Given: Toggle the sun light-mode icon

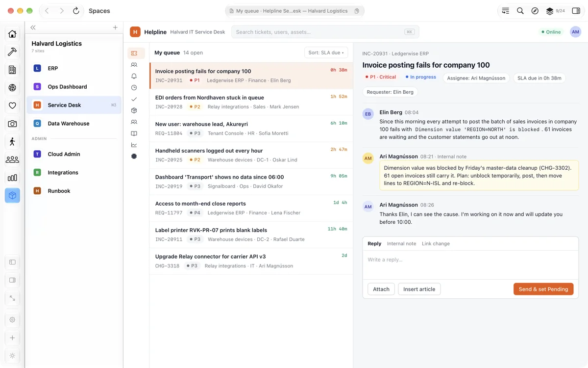Looking at the screenshot, I should 12,356.
